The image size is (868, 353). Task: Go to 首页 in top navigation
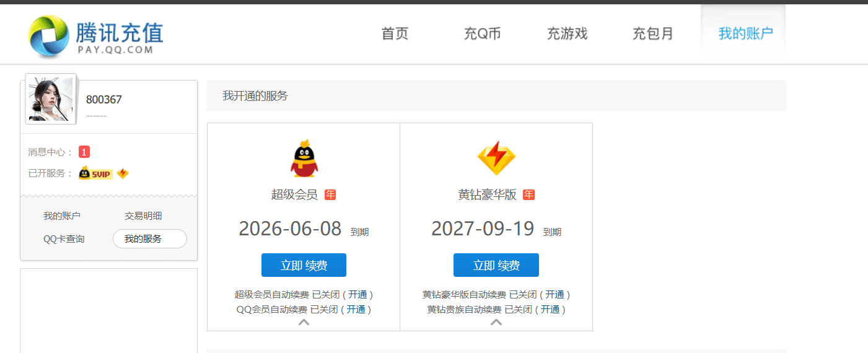(x=395, y=34)
